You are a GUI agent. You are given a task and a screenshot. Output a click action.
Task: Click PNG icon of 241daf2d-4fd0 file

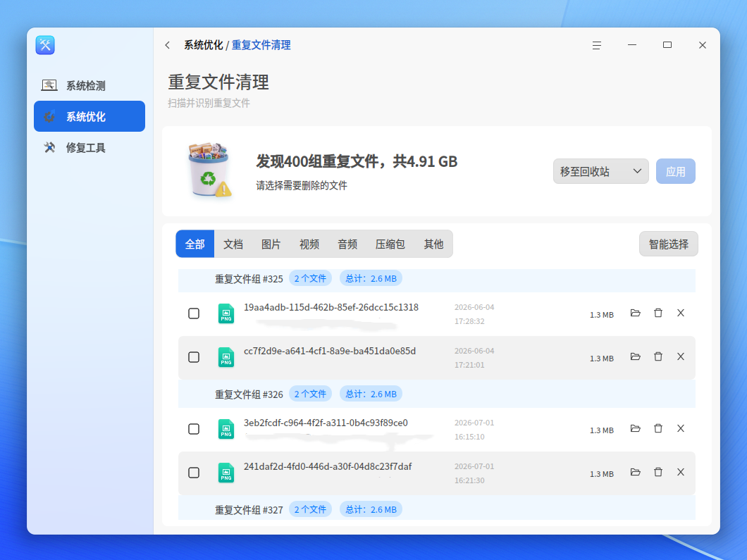[x=226, y=473]
